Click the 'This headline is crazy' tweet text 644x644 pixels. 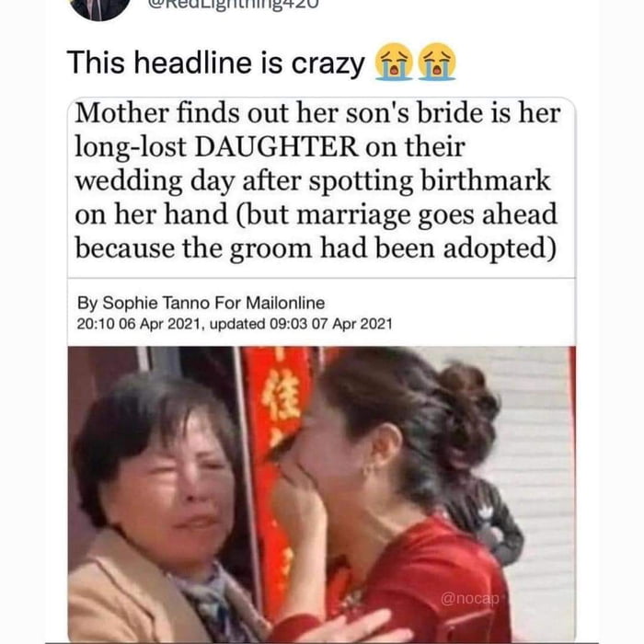[216, 63]
